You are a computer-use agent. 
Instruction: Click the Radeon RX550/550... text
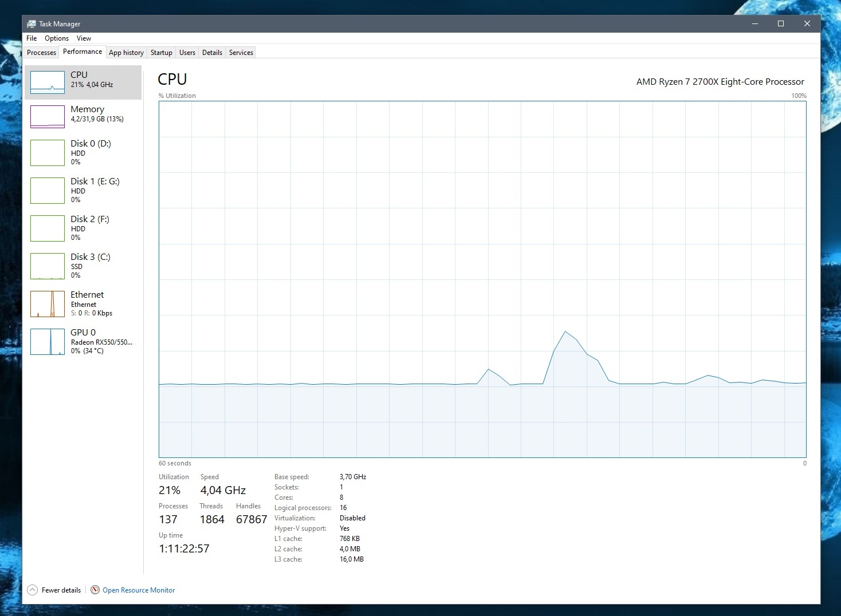(101, 342)
